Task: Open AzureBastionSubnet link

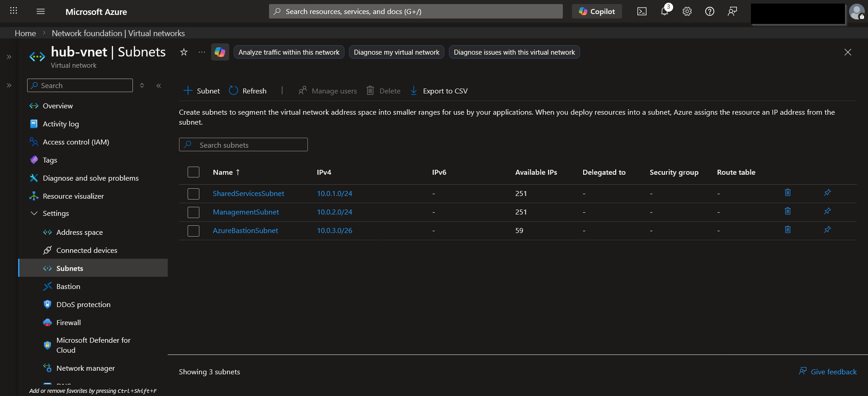Action: (x=245, y=230)
